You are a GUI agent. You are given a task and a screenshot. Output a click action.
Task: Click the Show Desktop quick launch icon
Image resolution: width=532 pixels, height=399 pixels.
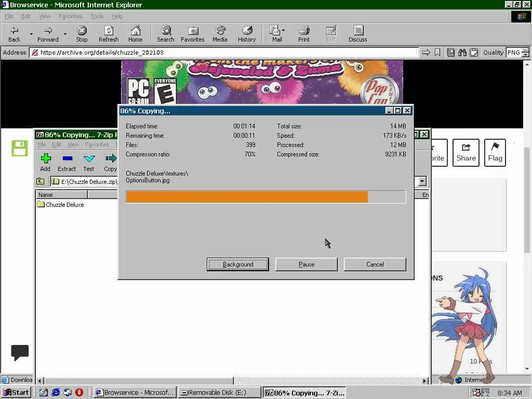click(x=44, y=392)
